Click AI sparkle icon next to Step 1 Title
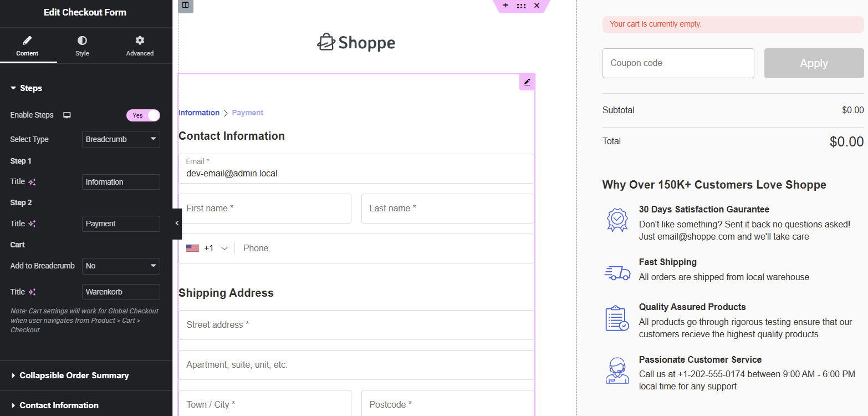Screen dimensions: 868x416 pos(32,182)
